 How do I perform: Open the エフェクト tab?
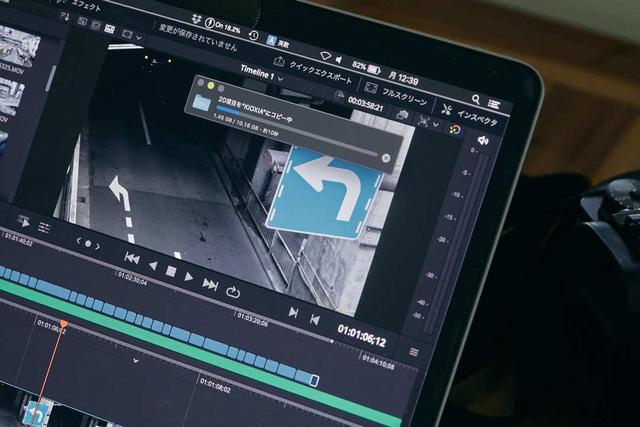[85, 5]
